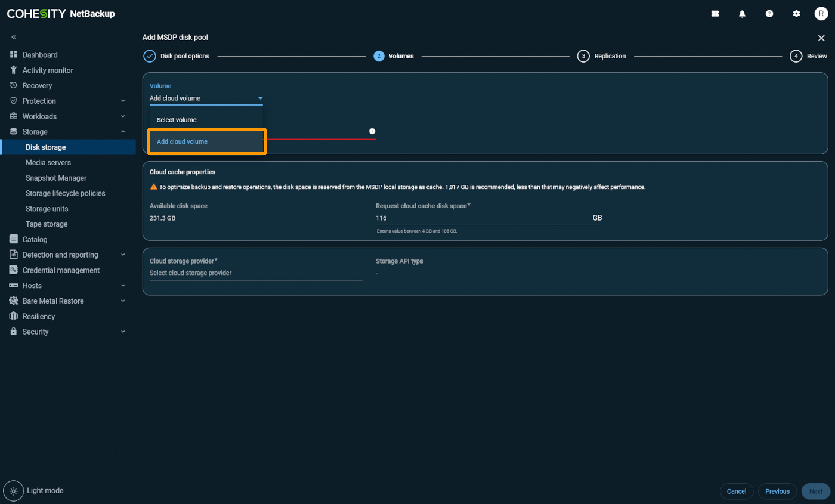Viewport: 835px width, 504px height.
Task: Open Credential management
Action: point(60,270)
